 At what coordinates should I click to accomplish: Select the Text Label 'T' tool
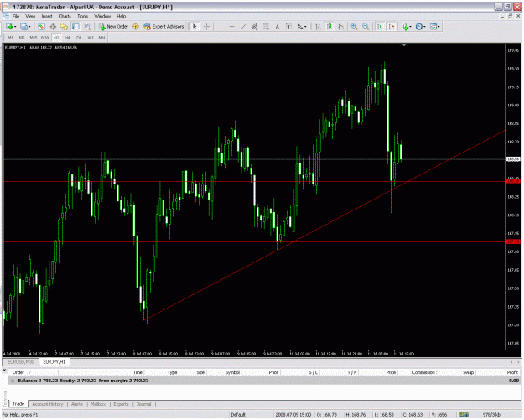point(288,27)
